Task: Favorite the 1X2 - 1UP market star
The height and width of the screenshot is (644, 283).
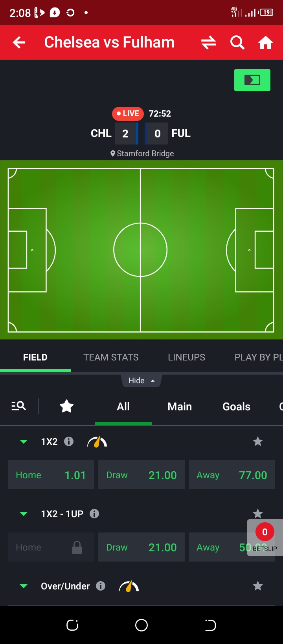Action: click(258, 514)
